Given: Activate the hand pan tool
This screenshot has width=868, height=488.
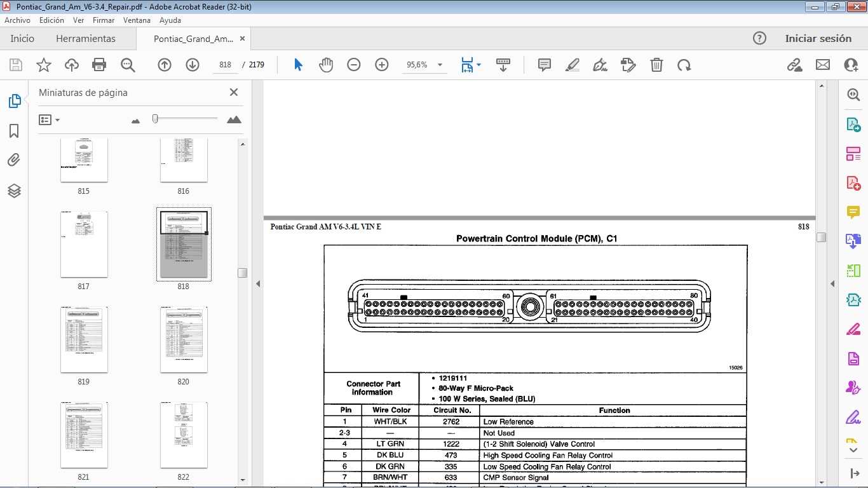Looking at the screenshot, I should coord(326,65).
